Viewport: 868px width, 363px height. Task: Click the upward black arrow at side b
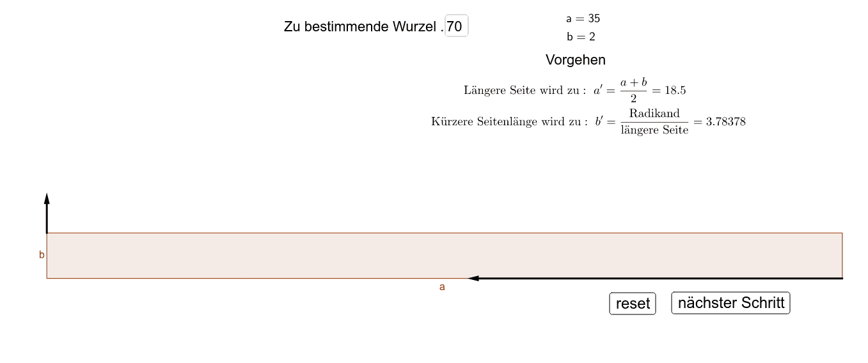pyautogui.click(x=47, y=211)
